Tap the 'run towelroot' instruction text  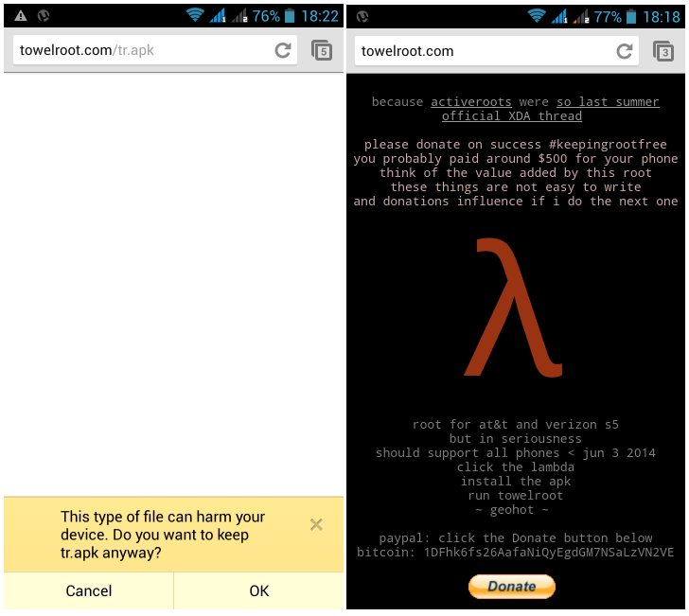[x=516, y=496]
